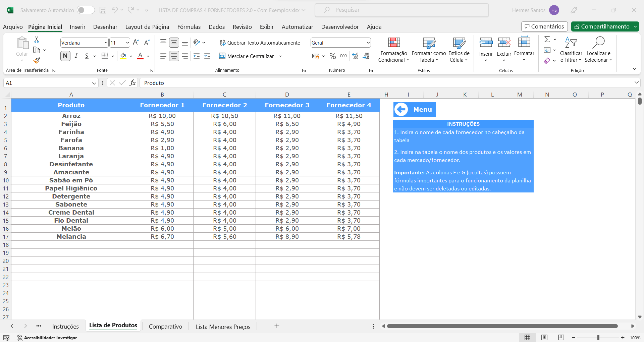Click the Pesquisar search box
Screen dimensions: 644x342
pos(402,10)
